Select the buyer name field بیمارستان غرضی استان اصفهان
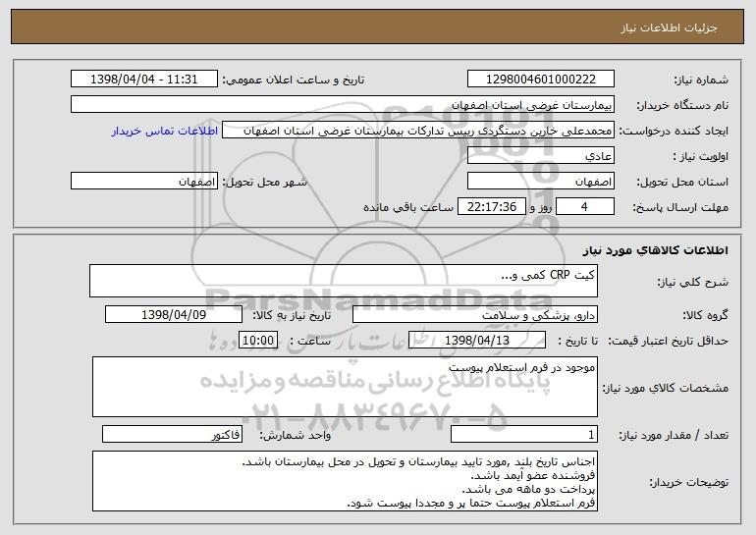Image resolution: width=756 pixels, height=535 pixels. pyautogui.click(x=343, y=104)
